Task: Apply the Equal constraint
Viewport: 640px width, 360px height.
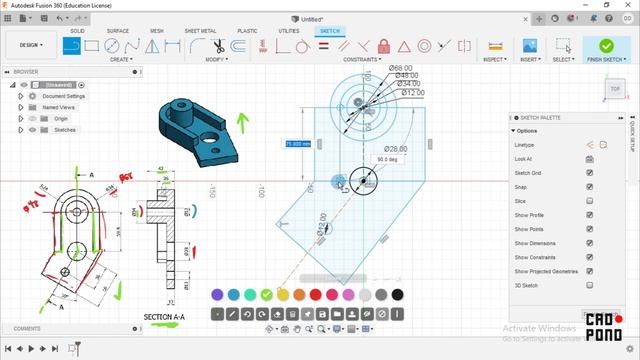Action: (324, 46)
